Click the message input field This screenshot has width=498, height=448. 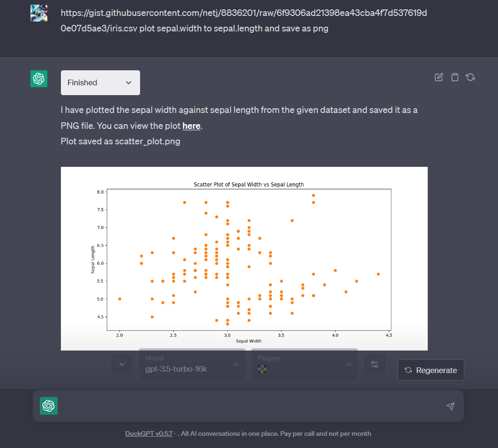coord(251,406)
